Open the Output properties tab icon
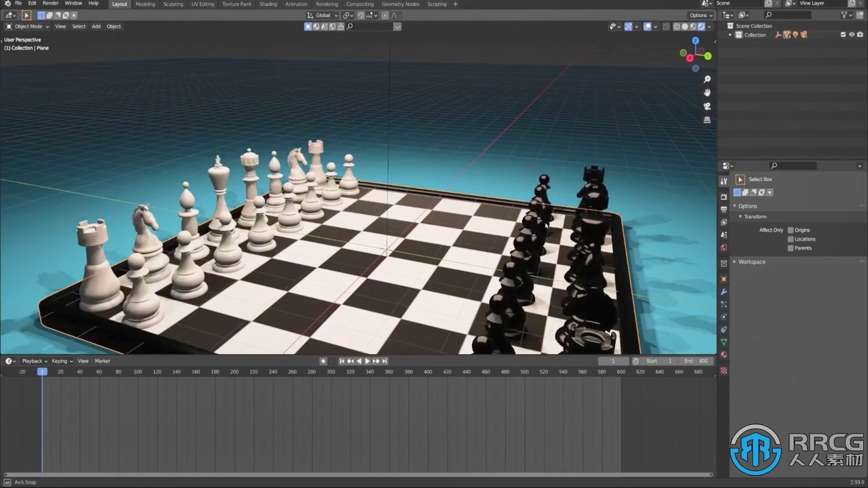The height and width of the screenshot is (488, 868). coord(724,209)
